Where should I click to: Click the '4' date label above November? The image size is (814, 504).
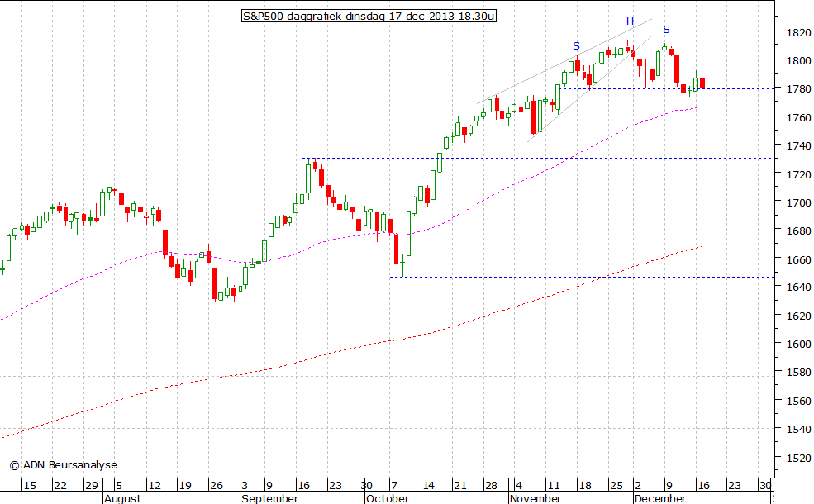519,486
